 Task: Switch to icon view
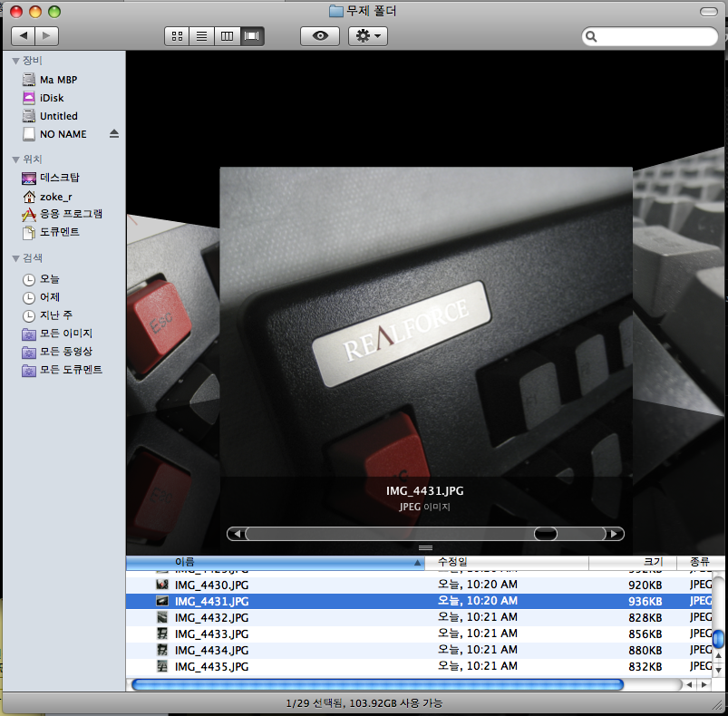coord(177,36)
